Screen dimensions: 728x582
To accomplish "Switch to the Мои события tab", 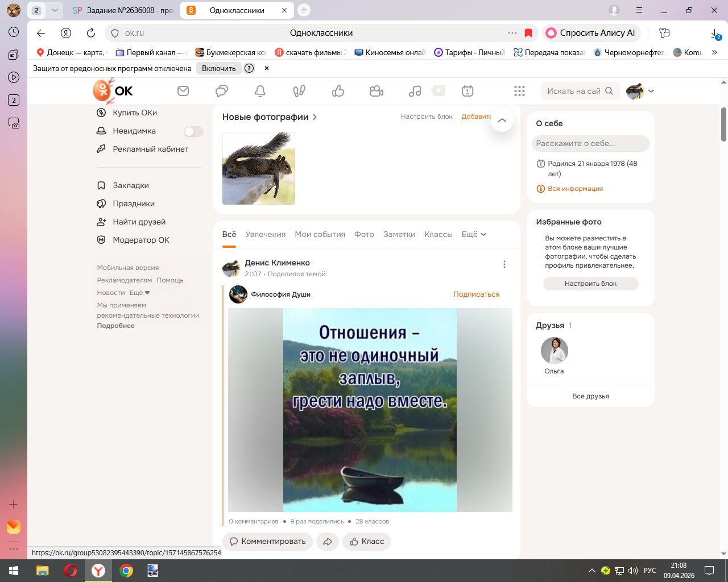I will [320, 234].
